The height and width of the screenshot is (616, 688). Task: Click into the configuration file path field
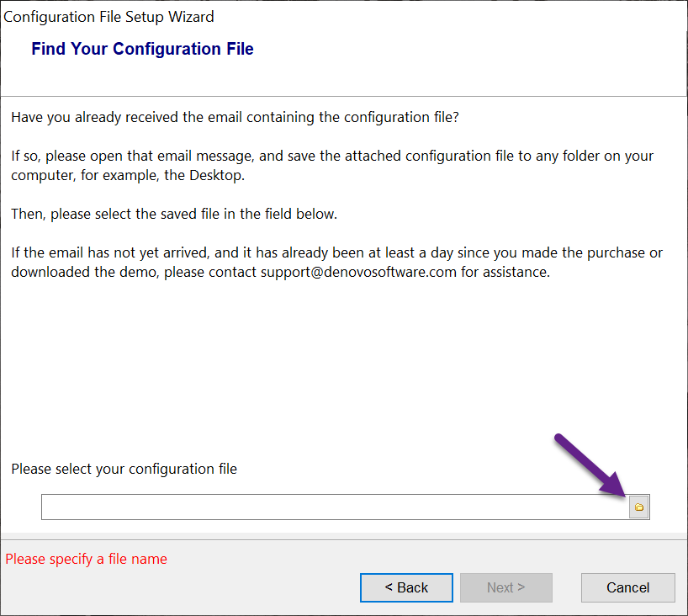point(335,507)
